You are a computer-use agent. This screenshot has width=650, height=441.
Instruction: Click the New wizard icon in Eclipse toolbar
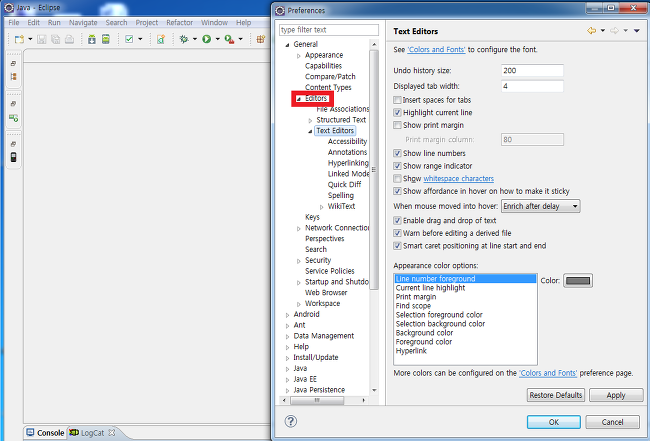pyautogui.click(x=19, y=39)
